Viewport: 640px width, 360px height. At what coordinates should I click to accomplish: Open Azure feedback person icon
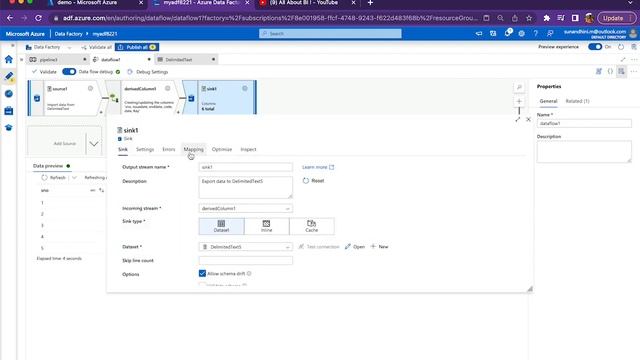point(550,33)
